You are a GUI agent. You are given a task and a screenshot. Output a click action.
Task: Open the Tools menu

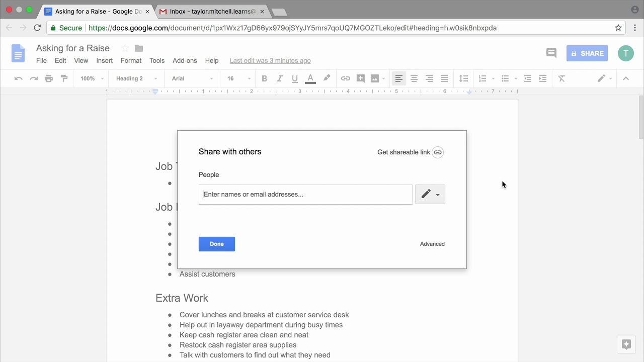157,60
